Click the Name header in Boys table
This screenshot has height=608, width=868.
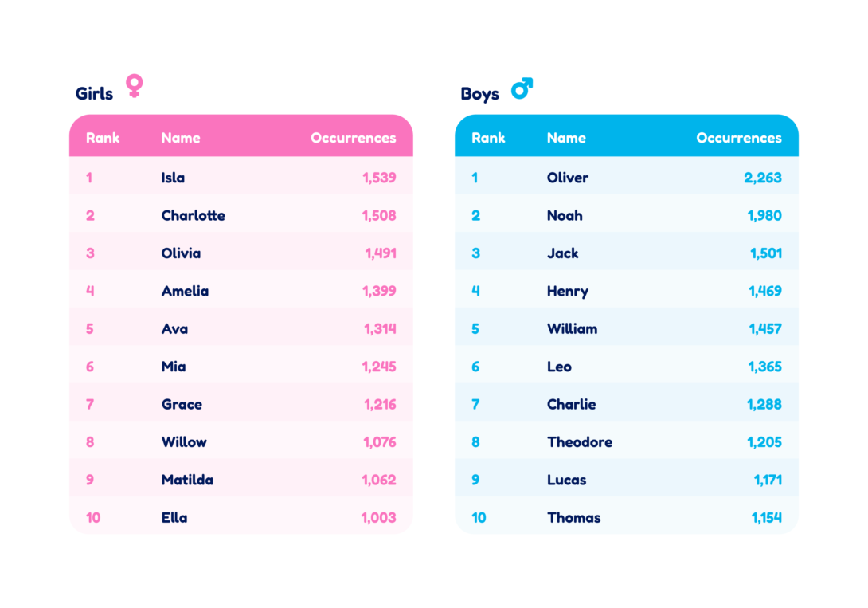pyautogui.click(x=566, y=138)
